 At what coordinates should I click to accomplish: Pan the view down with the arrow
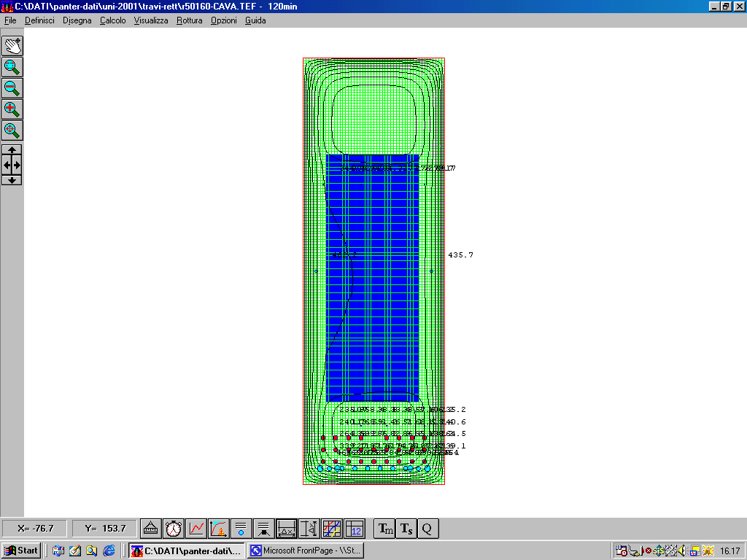click(x=12, y=180)
